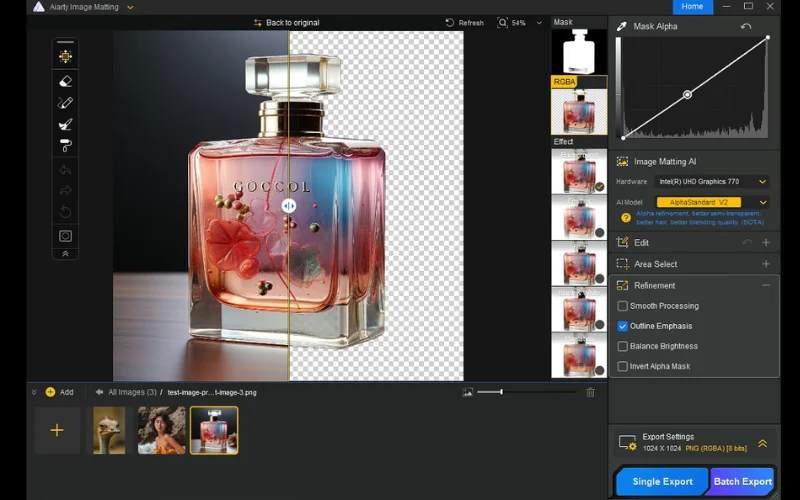Reset the Mask Alpha curve
This screenshot has height=500, width=800.
point(746,26)
